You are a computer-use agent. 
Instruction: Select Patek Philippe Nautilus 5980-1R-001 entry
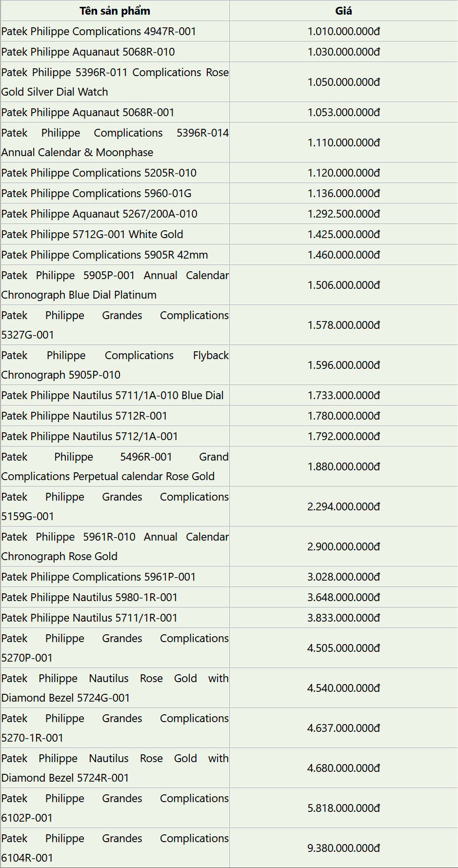click(x=90, y=597)
